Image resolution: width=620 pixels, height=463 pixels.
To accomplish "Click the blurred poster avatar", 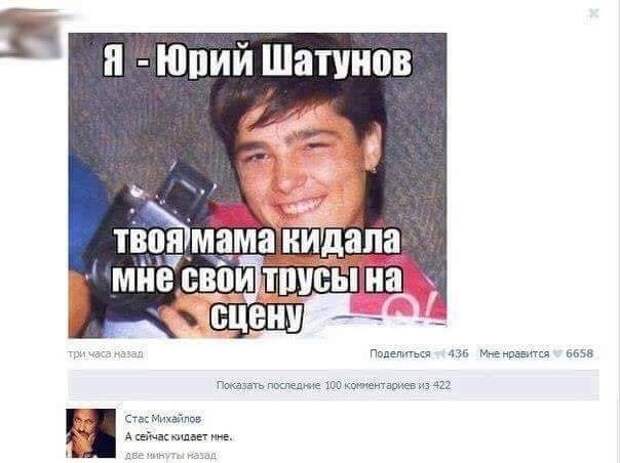I will pos(32,34).
